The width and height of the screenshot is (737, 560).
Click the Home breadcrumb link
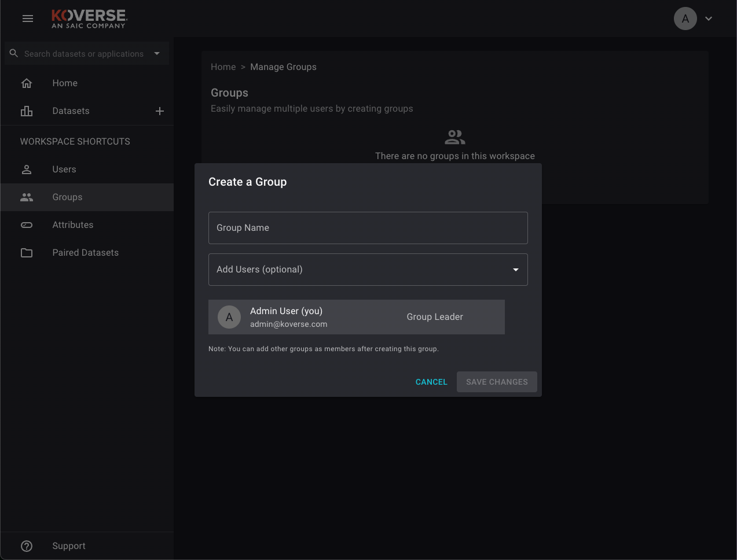223,67
